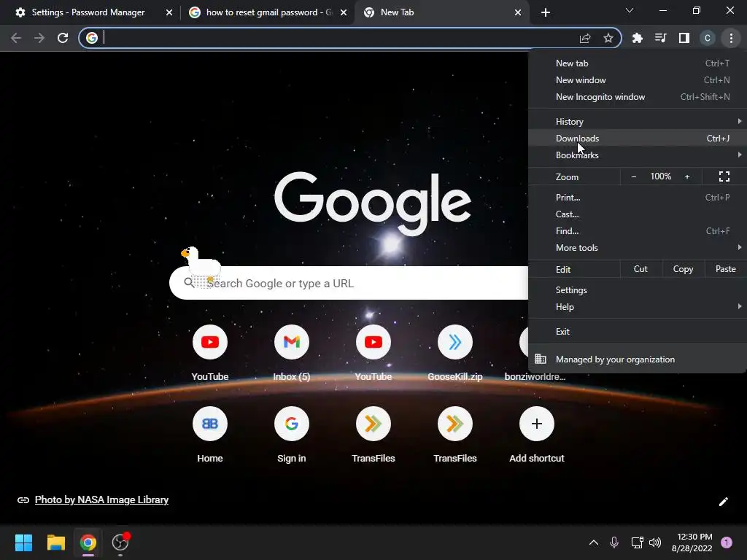Image resolution: width=747 pixels, height=560 pixels.
Task: Click the Chrome taskbar icon
Action: coord(88,542)
